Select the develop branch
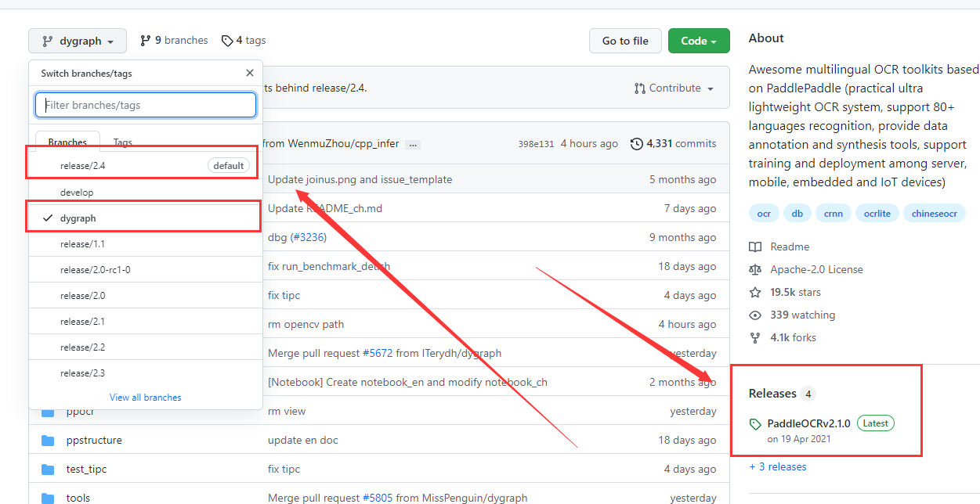 (x=146, y=192)
